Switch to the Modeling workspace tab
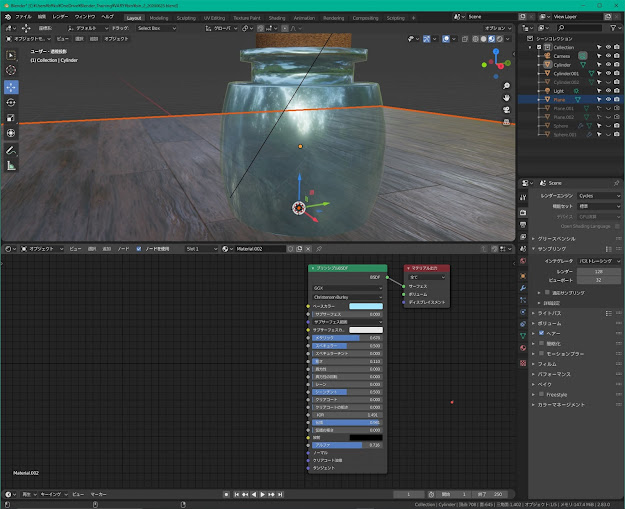Viewport: 625px width, 509px height. (159, 18)
